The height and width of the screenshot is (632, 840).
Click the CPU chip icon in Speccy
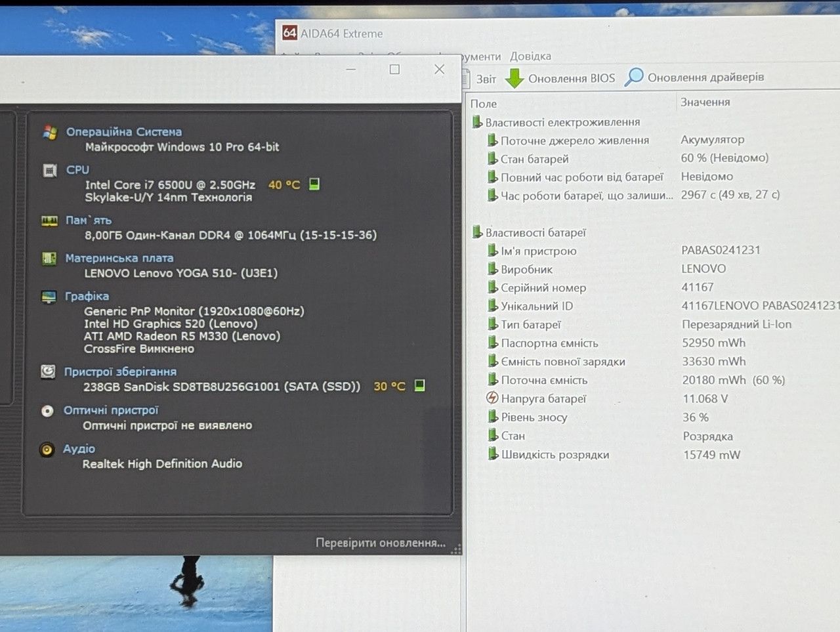click(x=50, y=171)
